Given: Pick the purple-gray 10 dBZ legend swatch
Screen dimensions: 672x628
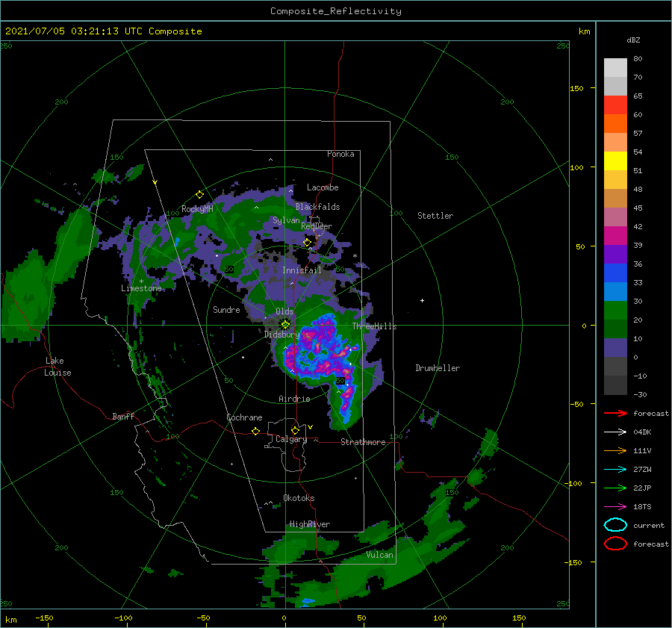Looking at the screenshot, I should [x=615, y=347].
